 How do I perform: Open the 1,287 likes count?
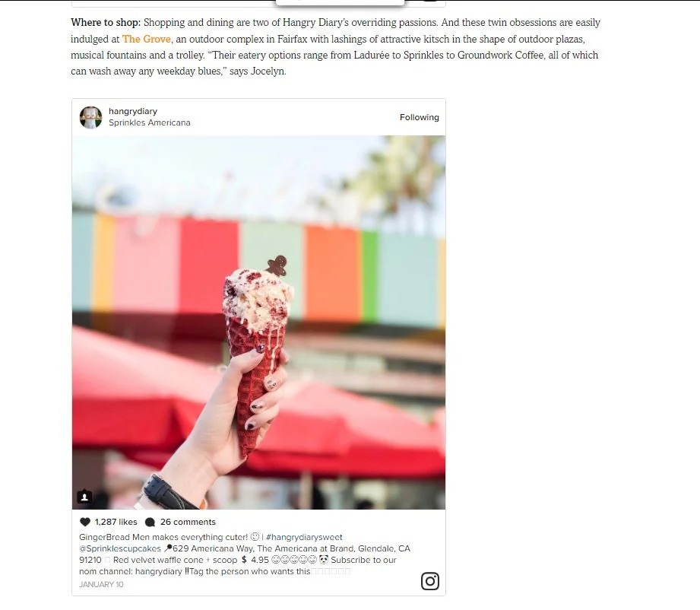coord(116,522)
